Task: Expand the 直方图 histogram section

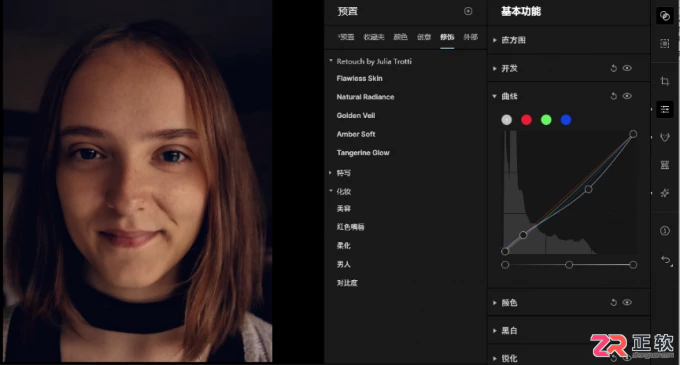Action: (x=494, y=40)
